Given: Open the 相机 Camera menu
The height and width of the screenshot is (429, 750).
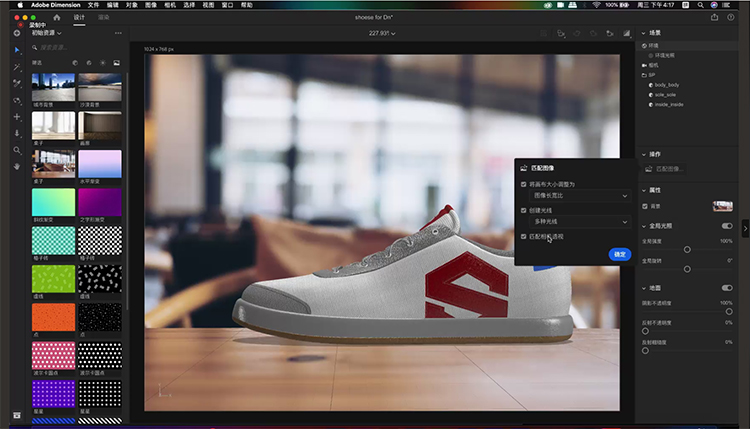Looking at the screenshot, I should (x=170, y=5).
